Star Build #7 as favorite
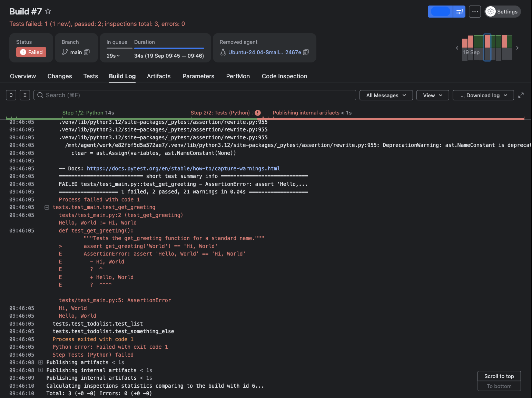Image resolution: width=532 pixels, height=398 pixels. pyautogui.click(x=48, y=11)
